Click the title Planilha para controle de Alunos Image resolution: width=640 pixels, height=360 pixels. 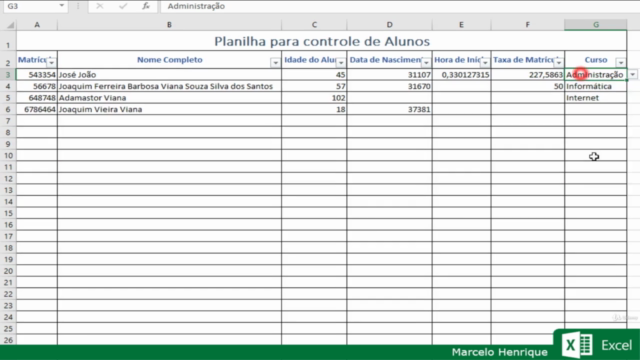322,41
